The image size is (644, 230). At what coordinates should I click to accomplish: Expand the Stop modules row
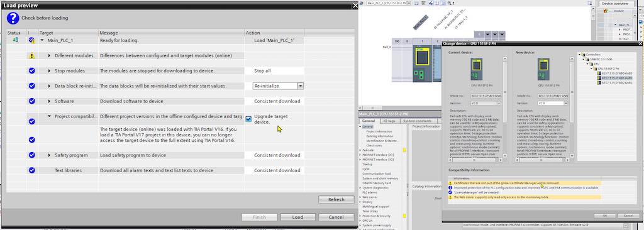(x=49, y=70)
